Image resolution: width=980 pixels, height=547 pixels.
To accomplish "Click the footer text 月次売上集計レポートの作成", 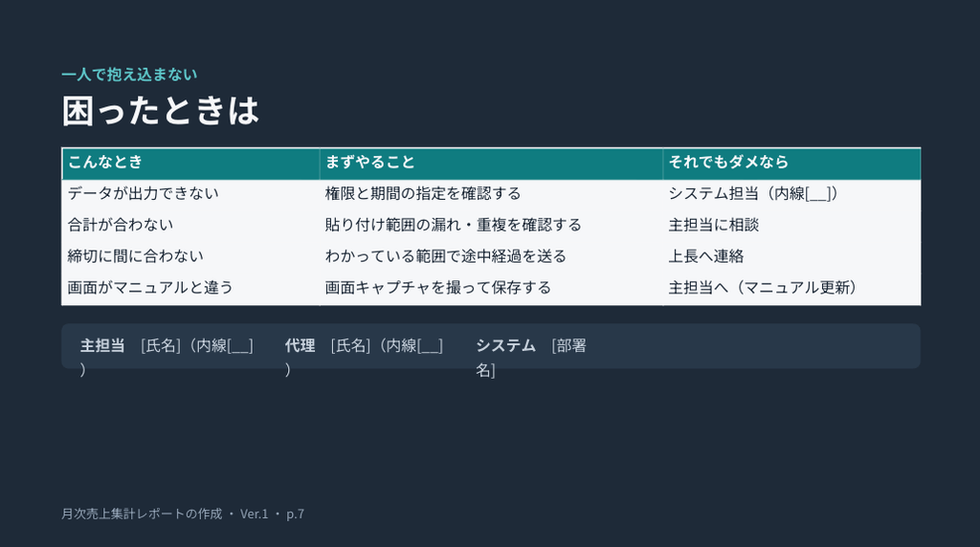I will click(x=142, y=514).
